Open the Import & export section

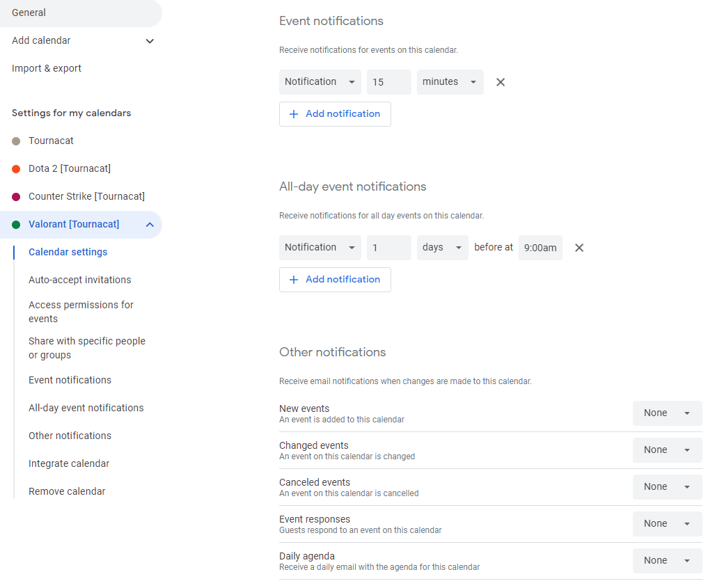click(46, 67)
